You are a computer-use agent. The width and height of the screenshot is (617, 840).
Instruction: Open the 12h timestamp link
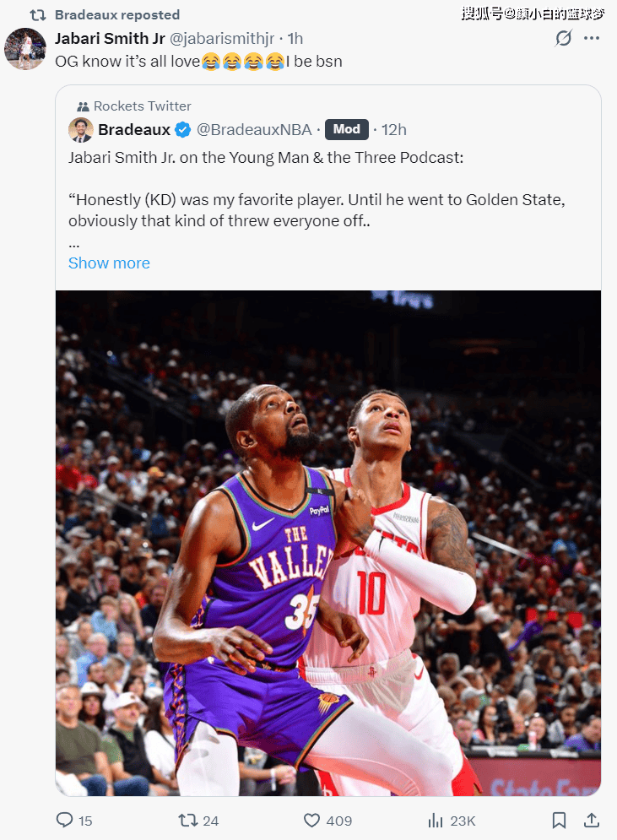[393, 130]
